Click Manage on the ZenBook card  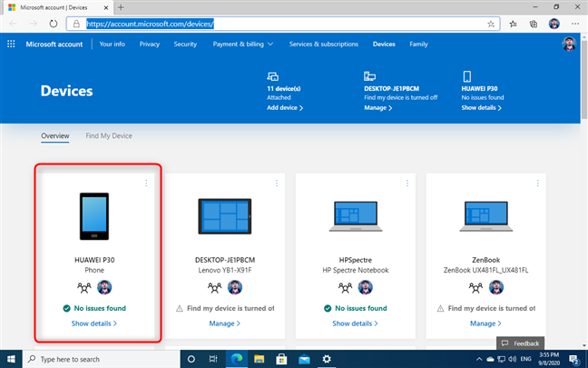coord(485,323)
